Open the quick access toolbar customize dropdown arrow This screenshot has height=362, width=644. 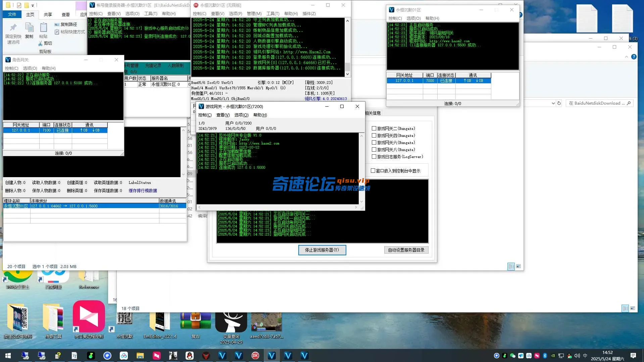click(33, 5)
